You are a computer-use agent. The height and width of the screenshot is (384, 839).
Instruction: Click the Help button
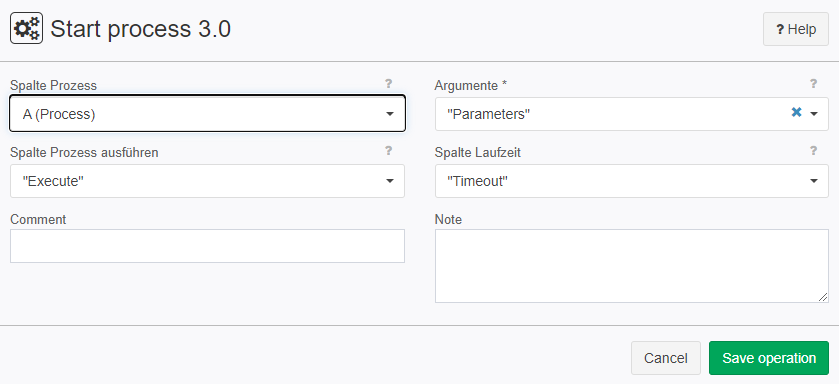click(x=796, y=29)
